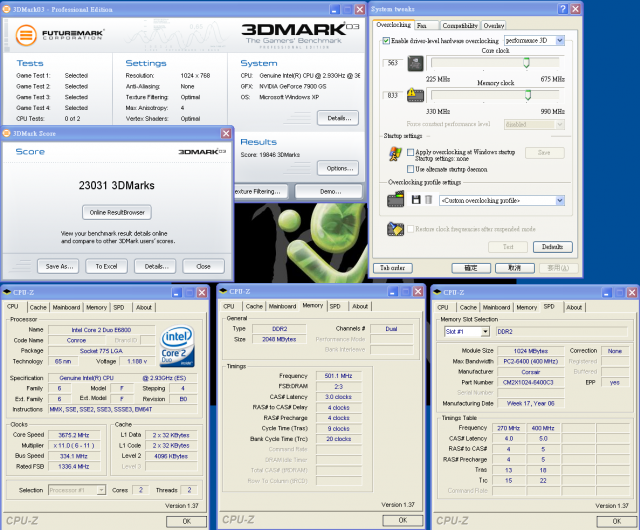Minimize the CPU-Z SPD tab window
The image size is (640, 530).
coord(607,292)
